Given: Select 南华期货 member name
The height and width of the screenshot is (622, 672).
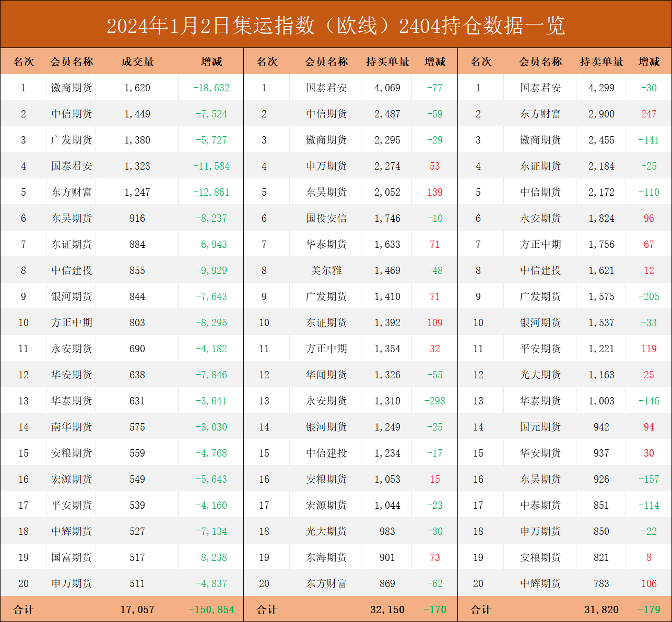Looking at the screenshot, I should (x=72, y=427).
